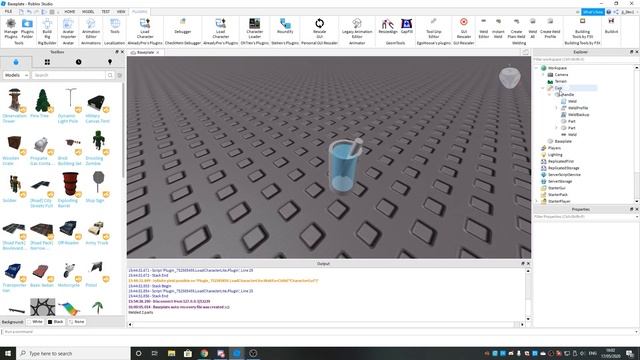Click What's New button

click(x=593, y=12)
